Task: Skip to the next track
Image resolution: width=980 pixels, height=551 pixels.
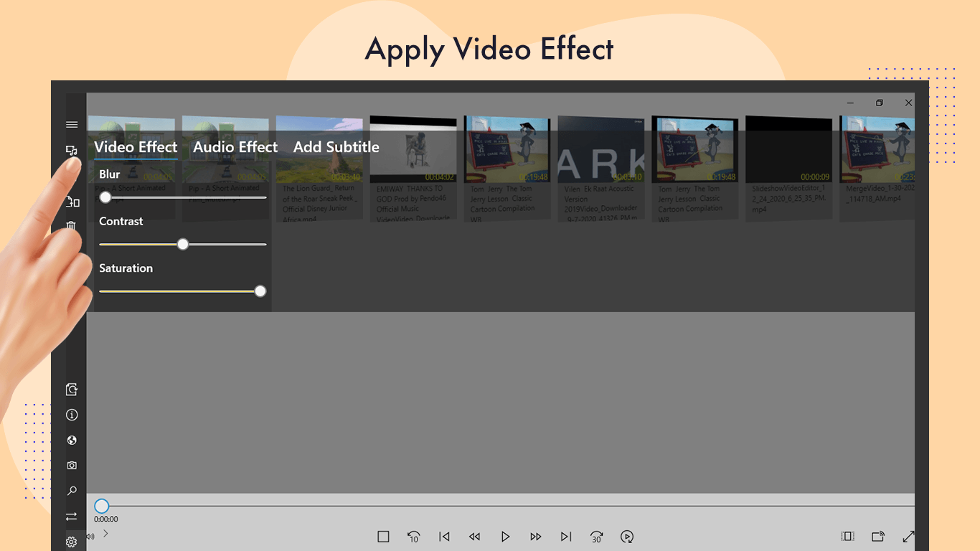Action: point(566,537)
